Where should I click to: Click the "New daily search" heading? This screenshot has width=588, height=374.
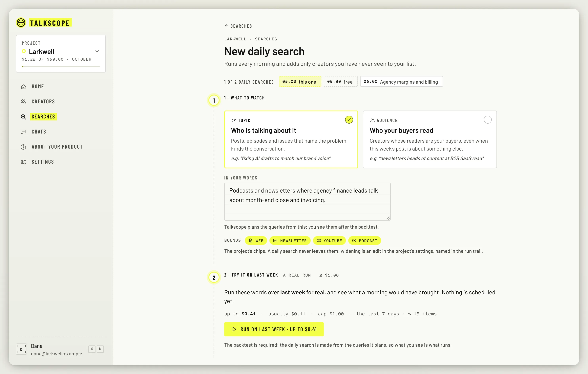tap(264, 52)
